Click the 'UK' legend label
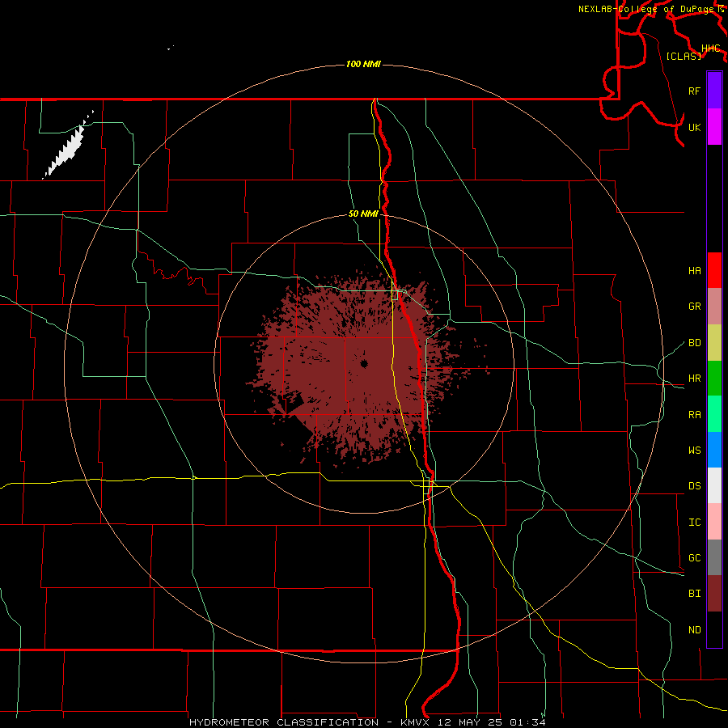 694,127
